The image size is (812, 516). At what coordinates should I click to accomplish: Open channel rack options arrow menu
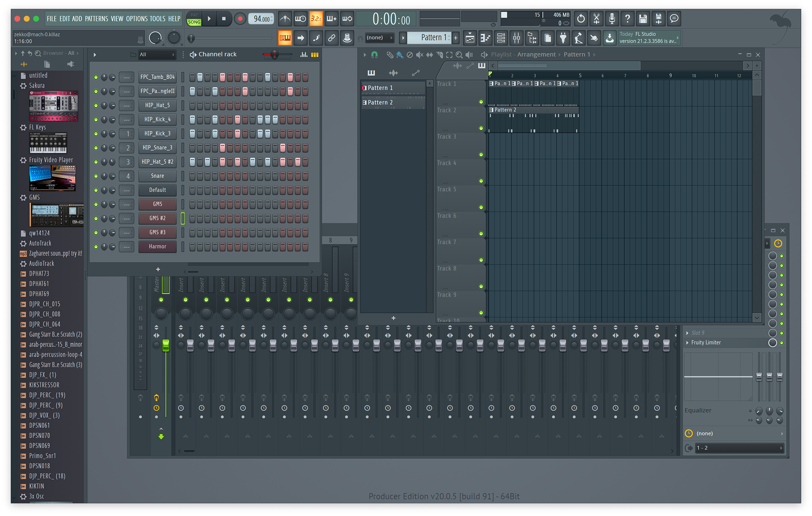[95, 55]
